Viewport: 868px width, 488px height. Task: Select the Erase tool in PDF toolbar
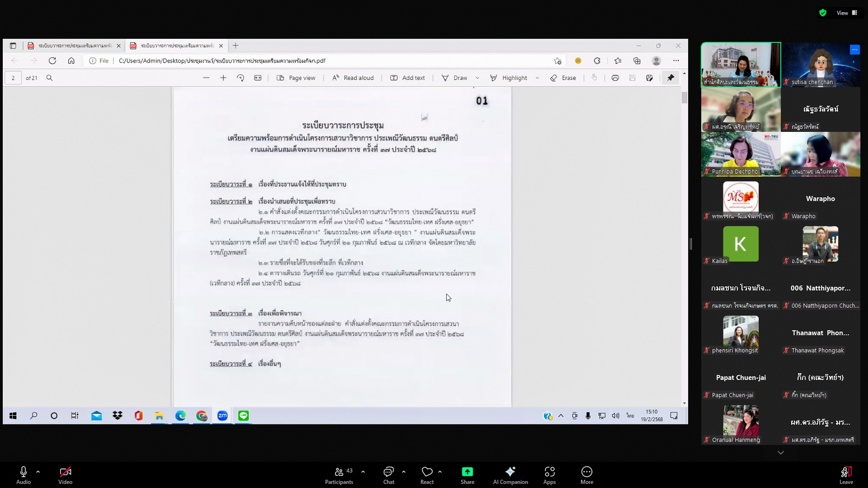click(563, 78)
